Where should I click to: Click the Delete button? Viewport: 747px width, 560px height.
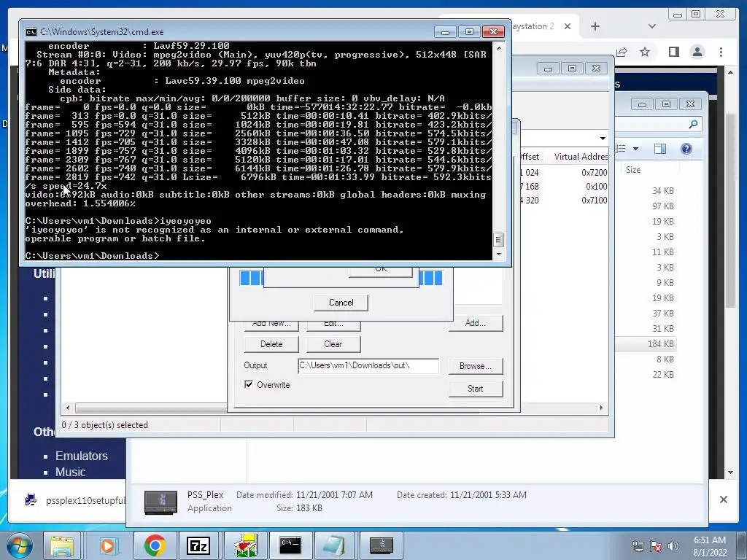tap(271, 344)
